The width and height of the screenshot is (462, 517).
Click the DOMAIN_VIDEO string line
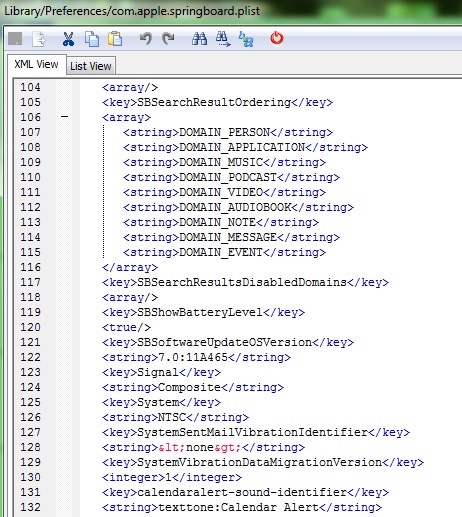click(x=224, y=192)
